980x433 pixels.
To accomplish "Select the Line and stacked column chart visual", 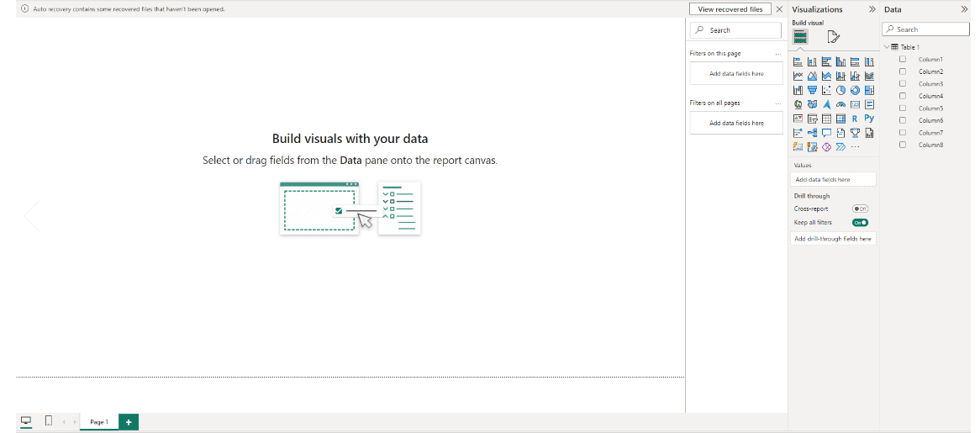I will [840, 76].
